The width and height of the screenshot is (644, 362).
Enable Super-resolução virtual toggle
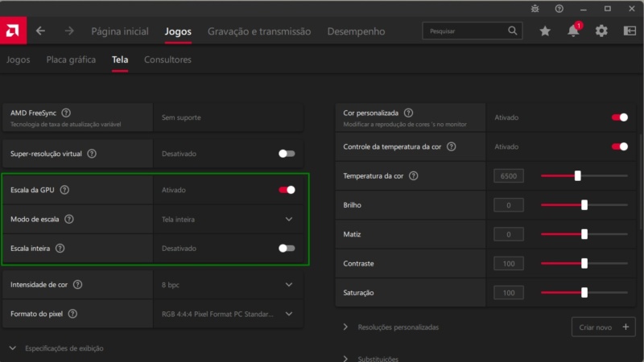coord(287,154)
